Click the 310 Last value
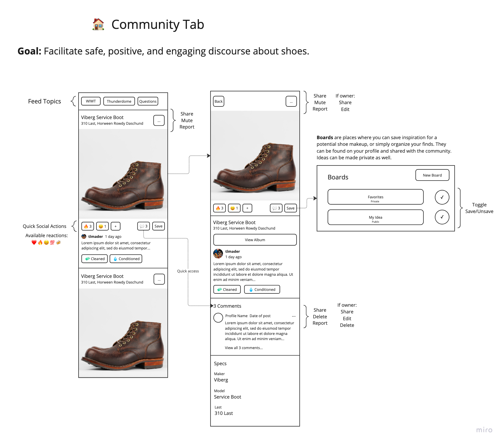The width and height of the screenshot is (504, 444). [x=224, y=413]
